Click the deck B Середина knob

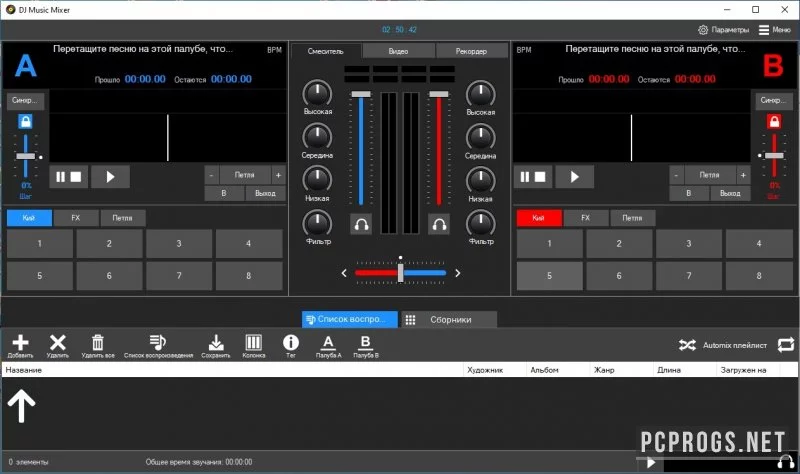click(x=481, y=138)
